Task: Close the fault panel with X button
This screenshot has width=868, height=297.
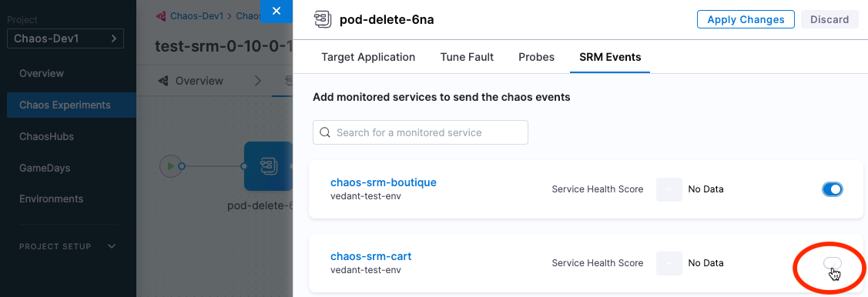Action: 276,11
